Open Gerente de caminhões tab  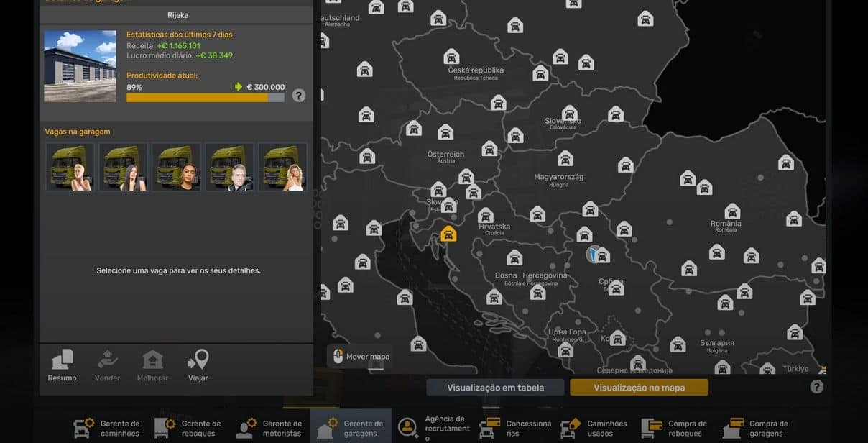click(x=107, y=429)
